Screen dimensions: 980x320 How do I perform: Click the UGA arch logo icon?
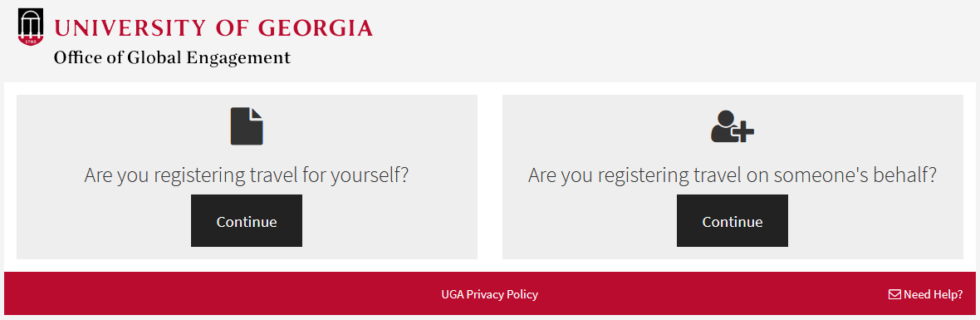[32, 27]
